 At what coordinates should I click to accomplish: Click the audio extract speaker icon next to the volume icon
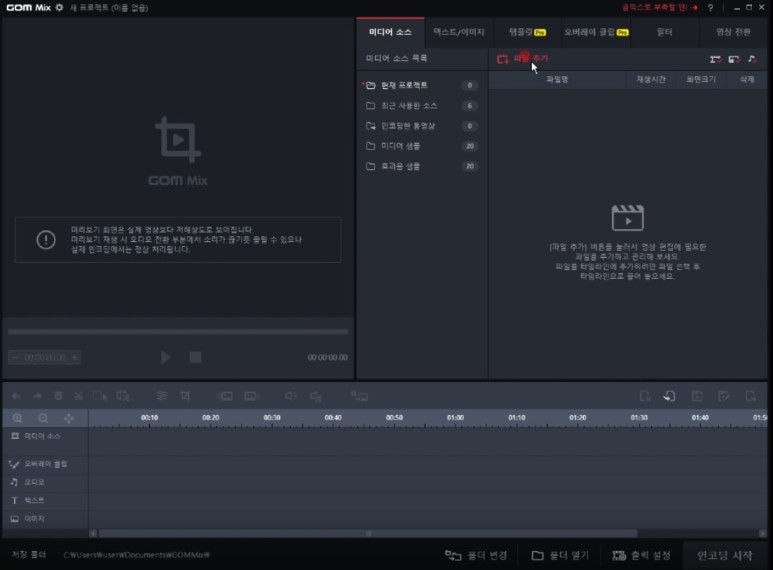[316, 396]
